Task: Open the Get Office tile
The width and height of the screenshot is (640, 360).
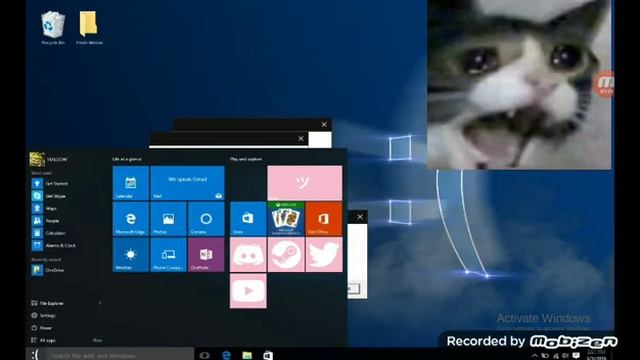Action: (324, 219)
